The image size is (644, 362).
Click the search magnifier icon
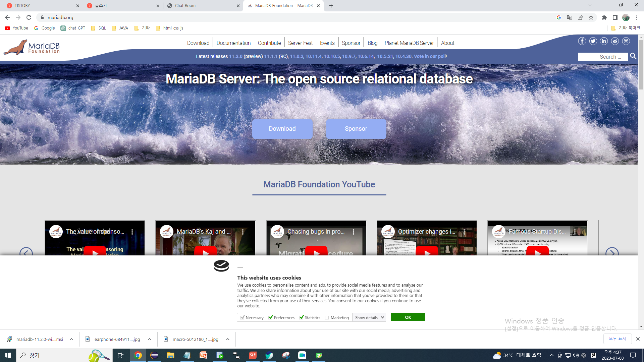(x=633, y=56)
